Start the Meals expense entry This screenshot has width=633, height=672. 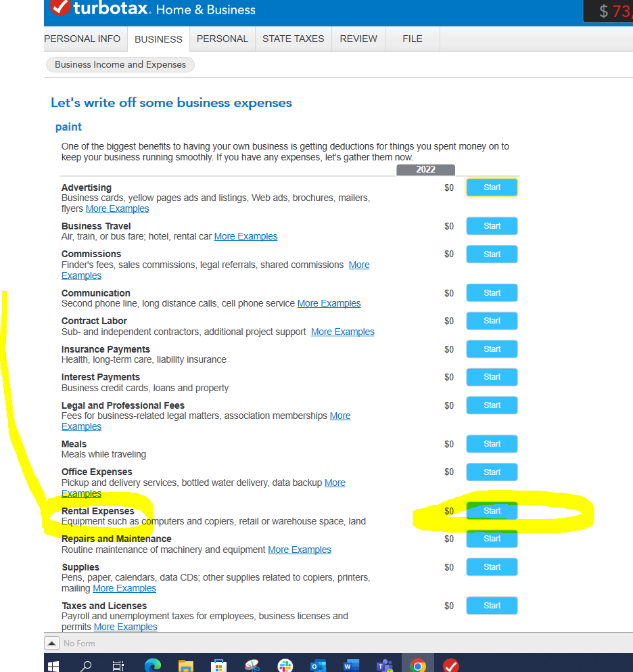click(x=492, y=444)
